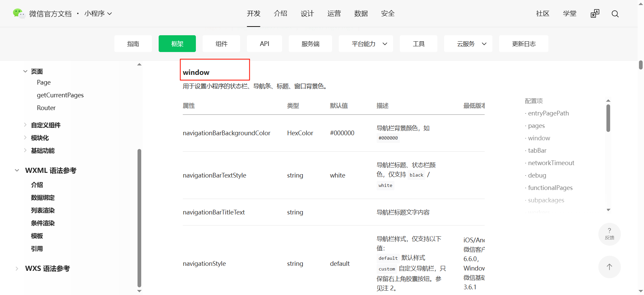
Task: Switch to the 设计 top tab
Action: [307, 13]
